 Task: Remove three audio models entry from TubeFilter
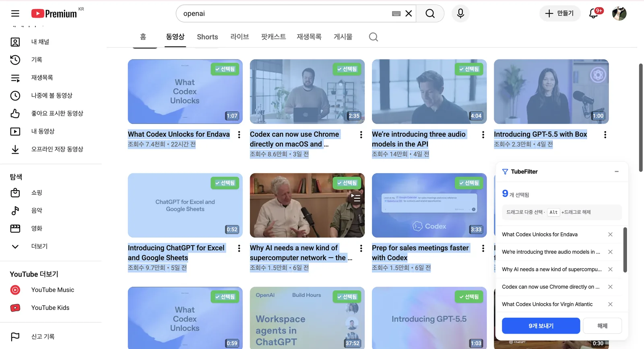coord(610,252)
